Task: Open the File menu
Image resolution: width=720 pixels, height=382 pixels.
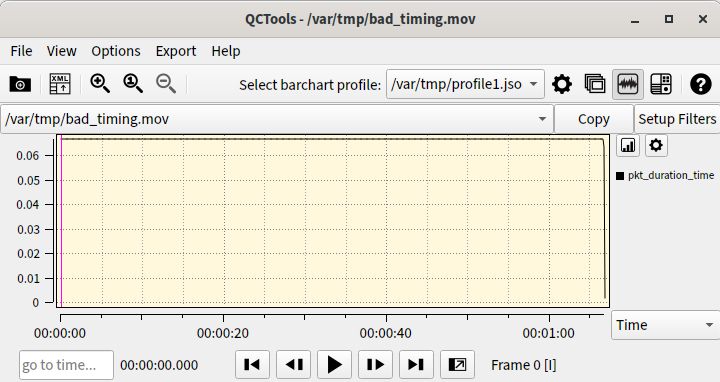Action: (x=22, y=51)
